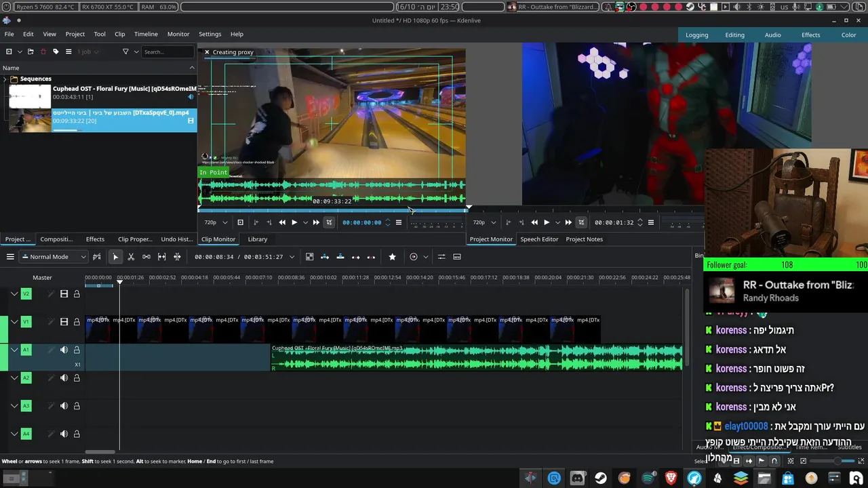Switch to the Effects workspace

tap(811, 35)
